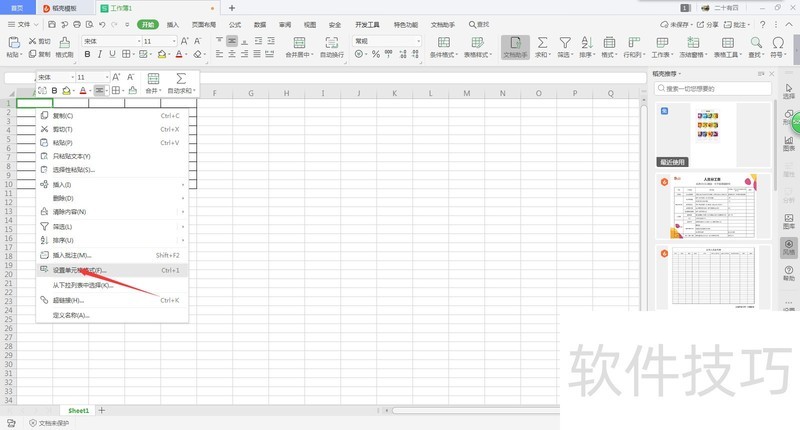Click the ribbon fill color bucket swatch
Image resolution: width=800 pixels, height=430 pixels.
(x=162, y=54)
